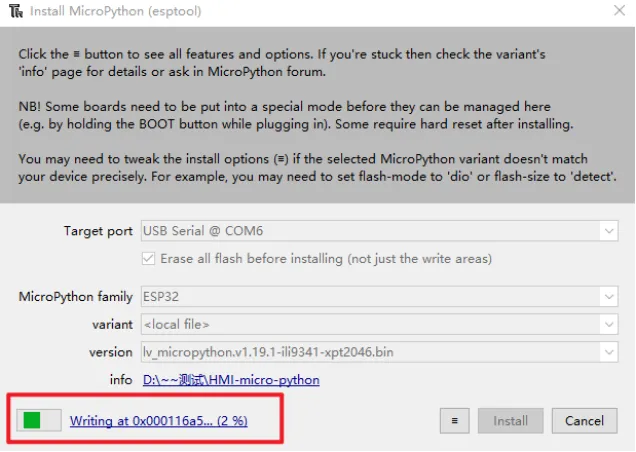Click the 'Target port' label
This screenshot has width=636, height=452.
tap(98, 231)
